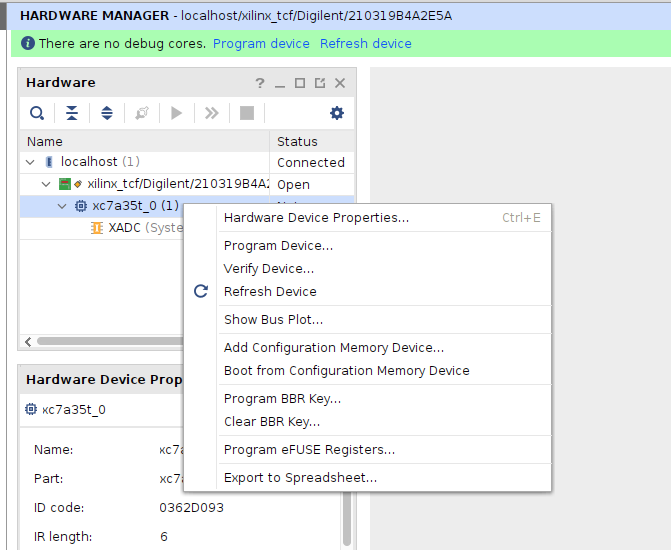Choose Add Configuration Memory Device...
This screenshot has height=550, width=671.
coord(333,348)
